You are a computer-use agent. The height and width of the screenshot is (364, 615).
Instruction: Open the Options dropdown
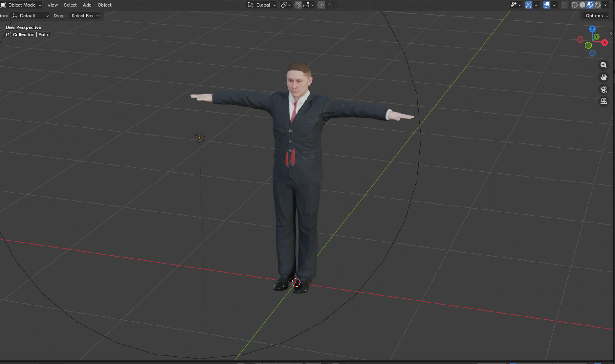coord(597,16)
